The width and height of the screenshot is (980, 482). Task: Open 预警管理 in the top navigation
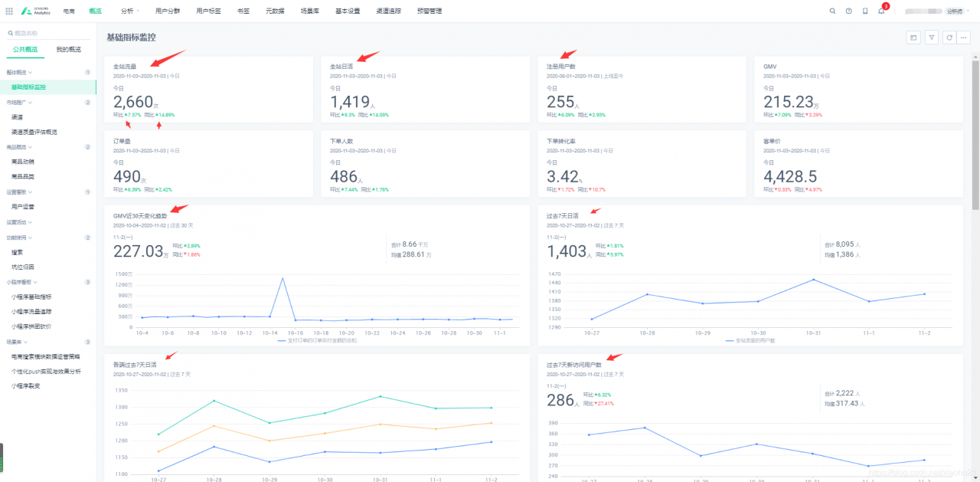(430, 11)
